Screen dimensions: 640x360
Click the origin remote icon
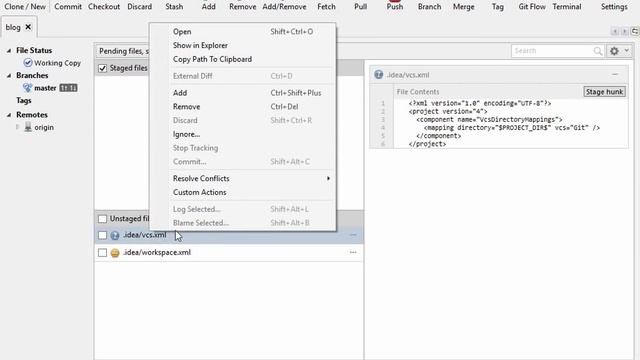pos(28,127)
